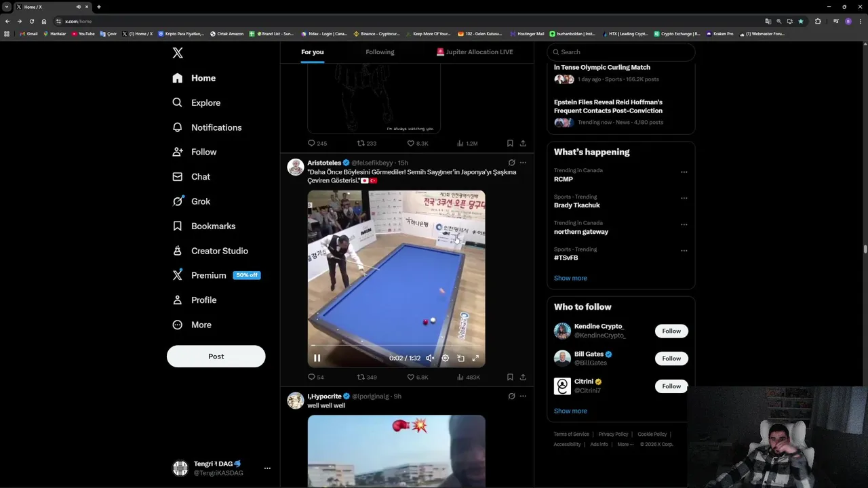The image size is (868, 488).
Task: Reply to Aristoteles post with 54 replies
Action: [x=316, y=377]
